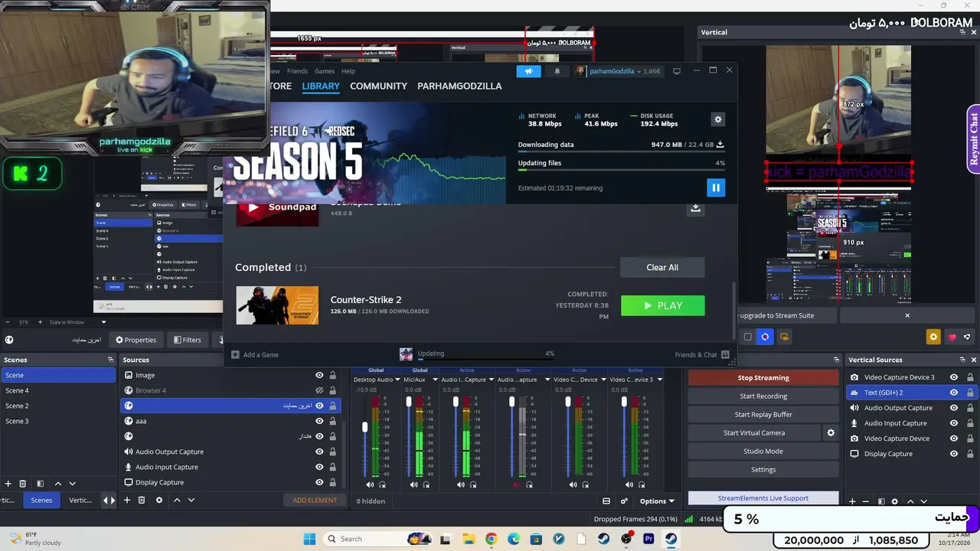980x551 pixels.
Task: Click the Steam announcements megaphone icon
Action: click(x=528, y=71)
